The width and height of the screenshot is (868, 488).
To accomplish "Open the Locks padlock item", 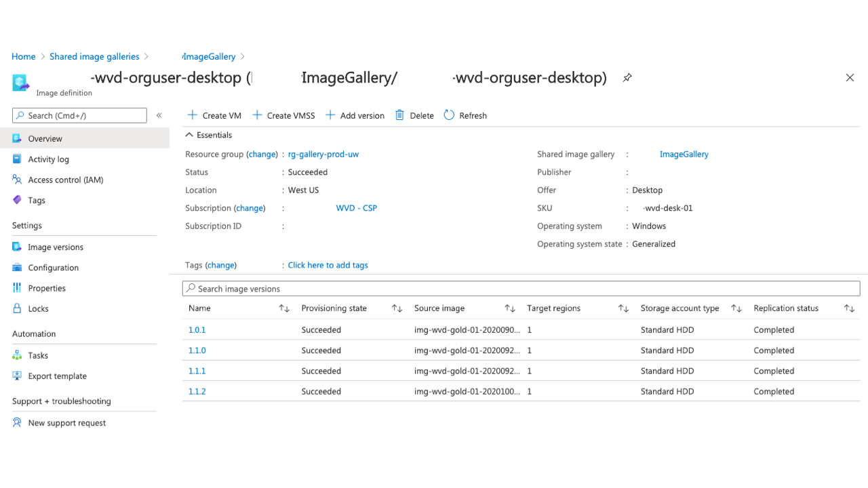I will 38,308.
